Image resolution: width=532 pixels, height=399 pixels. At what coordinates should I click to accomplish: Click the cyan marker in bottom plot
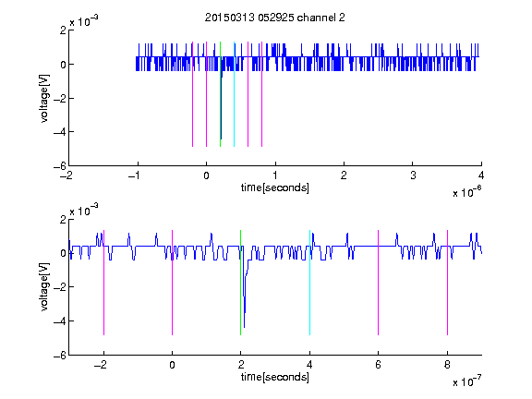tap(309, 283)
